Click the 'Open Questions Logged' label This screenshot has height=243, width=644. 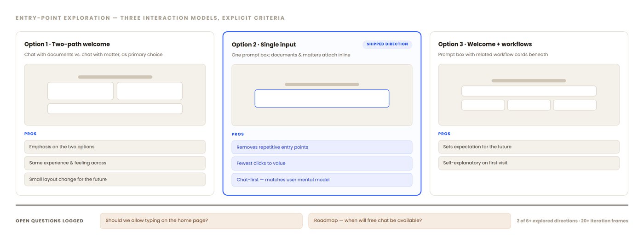50,221
